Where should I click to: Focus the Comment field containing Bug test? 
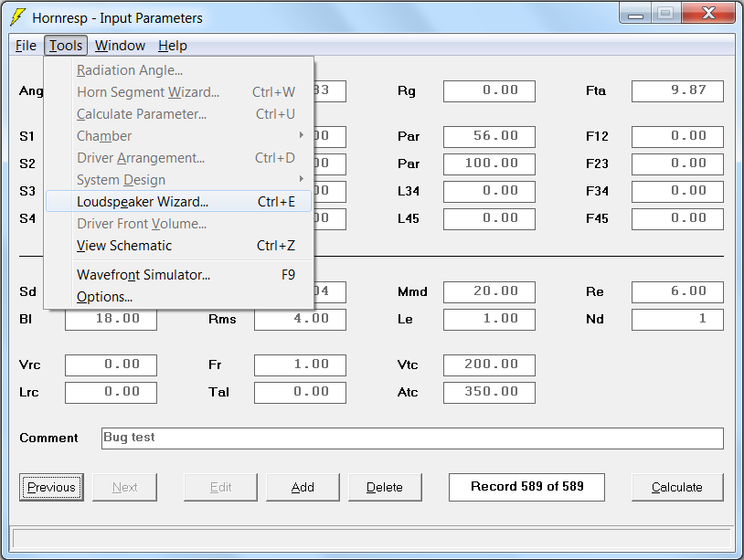[412, 438]
